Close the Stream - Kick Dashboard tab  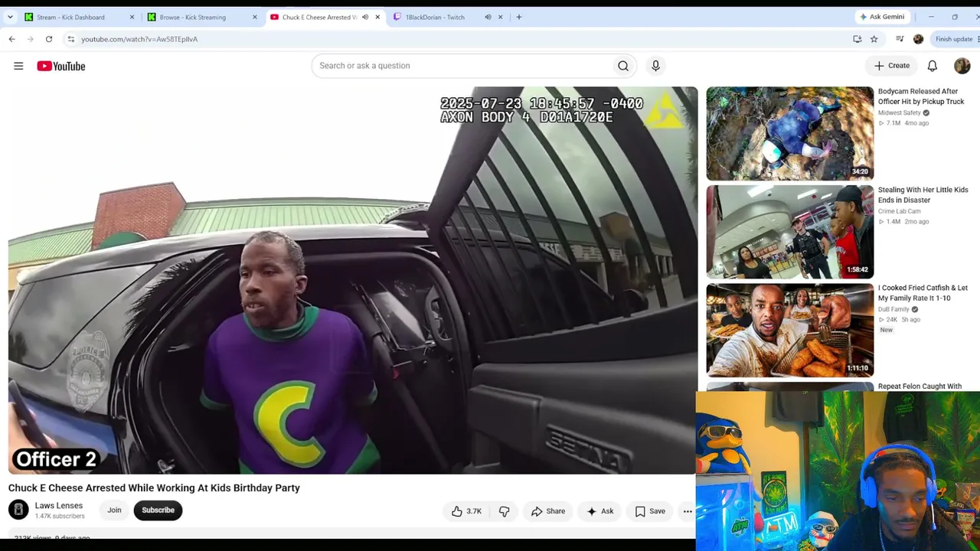click(132, 17)
